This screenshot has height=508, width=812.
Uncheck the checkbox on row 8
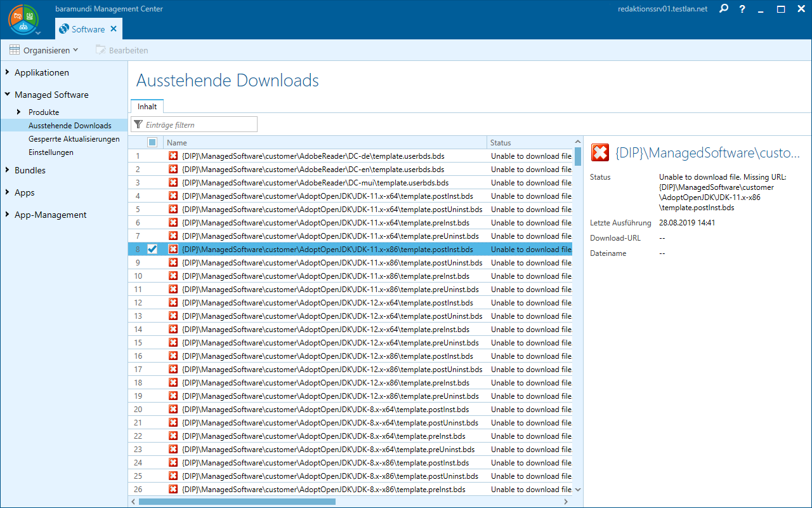[152, 250]
